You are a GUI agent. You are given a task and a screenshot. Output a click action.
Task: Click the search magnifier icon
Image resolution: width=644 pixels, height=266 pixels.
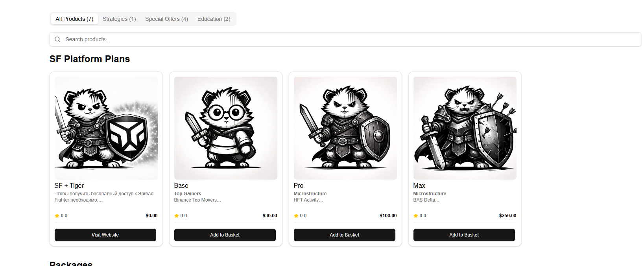[x=57, y=39]
